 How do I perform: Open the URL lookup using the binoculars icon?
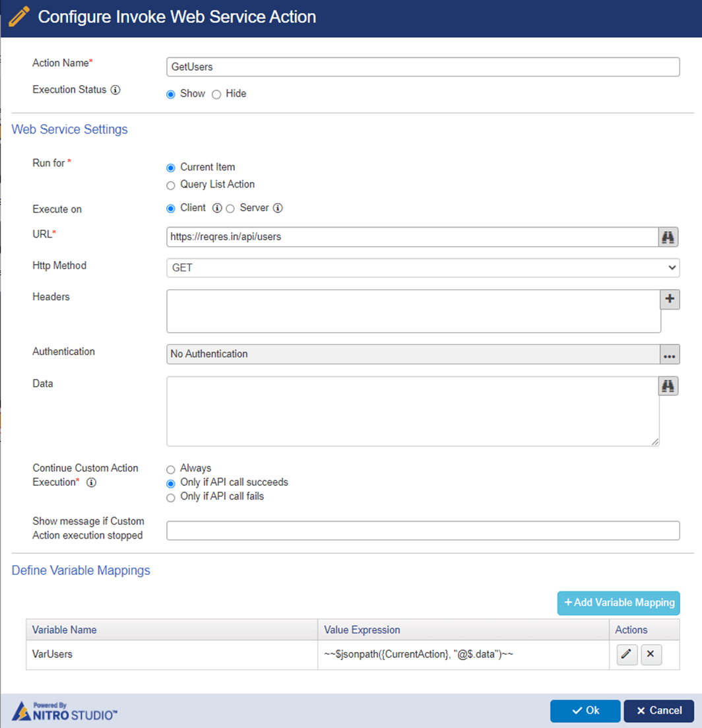669,237
